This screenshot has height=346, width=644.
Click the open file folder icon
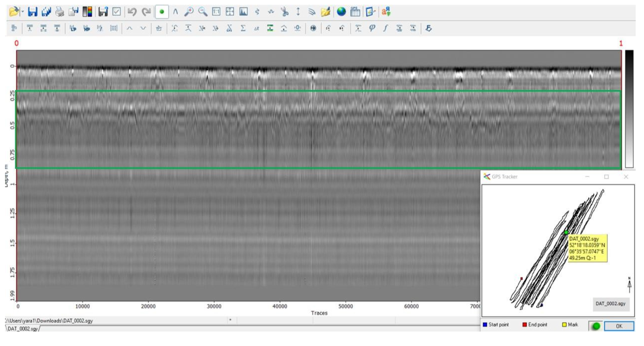[14, 12]
